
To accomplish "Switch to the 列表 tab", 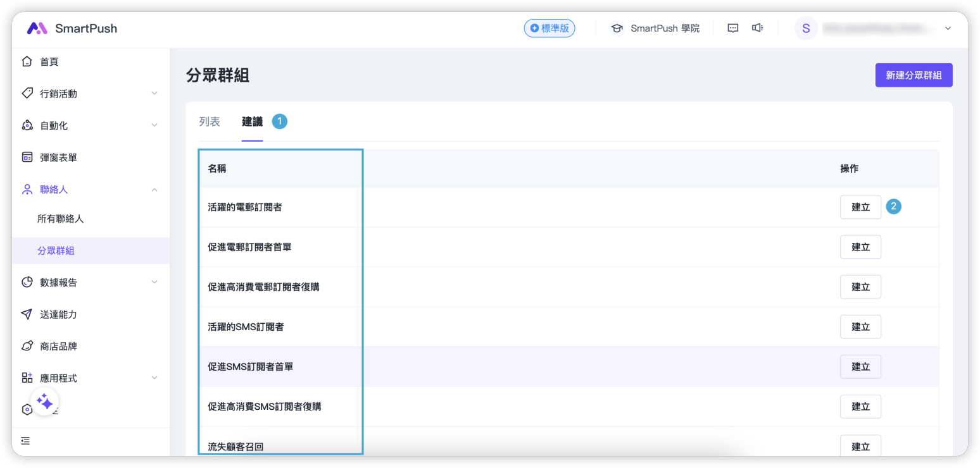I will tap(210, 122).
